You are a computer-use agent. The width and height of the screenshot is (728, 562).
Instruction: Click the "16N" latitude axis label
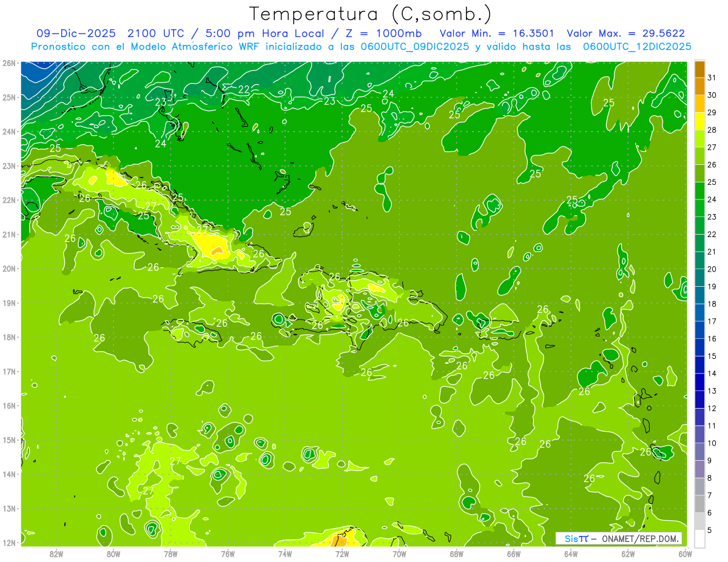(x=8, y=406)
